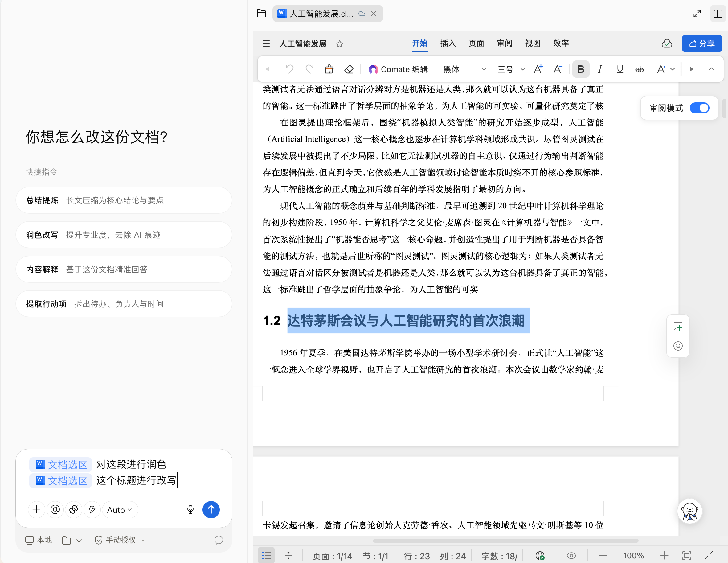This screenshot has width=728, height=563.
Task: Choose the 总结提炼 quick command
Action: point(124,200)
